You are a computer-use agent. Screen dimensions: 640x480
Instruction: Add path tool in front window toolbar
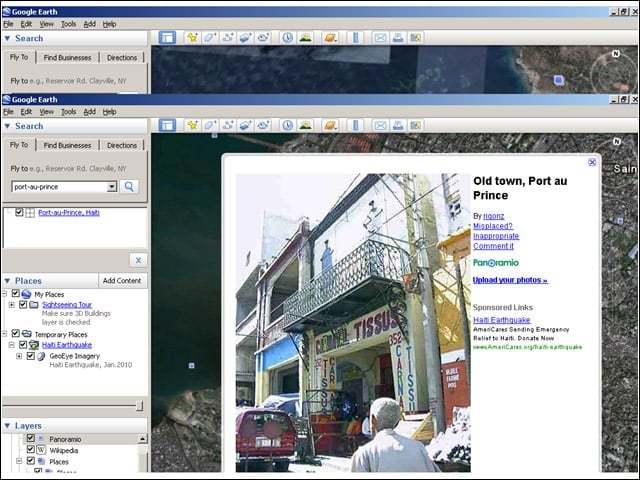point(228,125)
